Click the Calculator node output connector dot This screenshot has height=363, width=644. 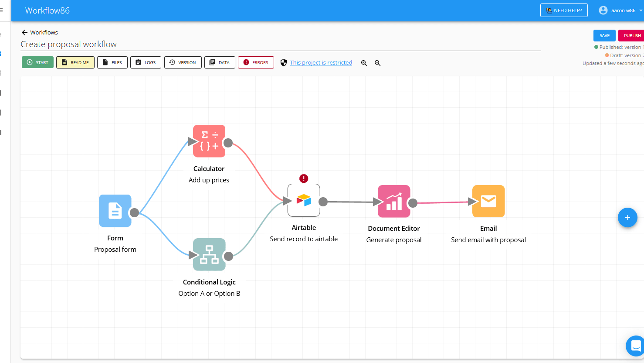[x=228, y=143]
